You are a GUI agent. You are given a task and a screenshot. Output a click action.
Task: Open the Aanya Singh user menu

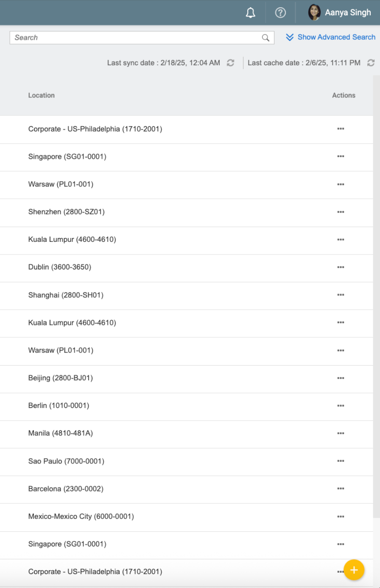pos(348,13)
